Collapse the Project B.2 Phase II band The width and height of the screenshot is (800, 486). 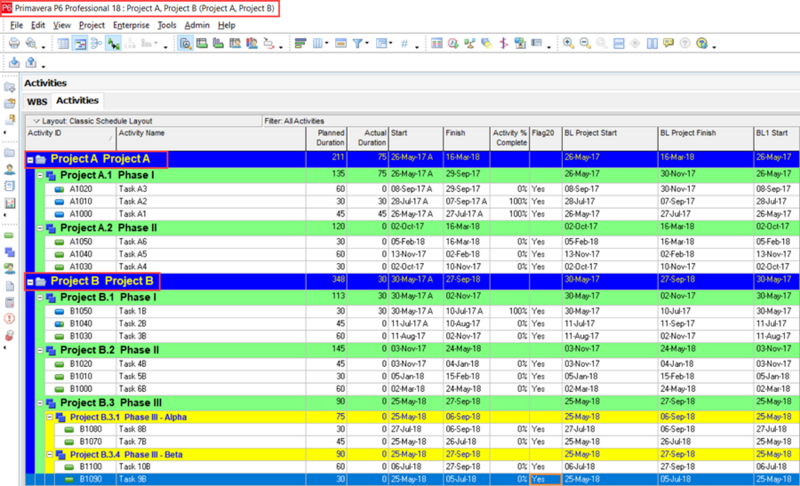coord(40,350)
